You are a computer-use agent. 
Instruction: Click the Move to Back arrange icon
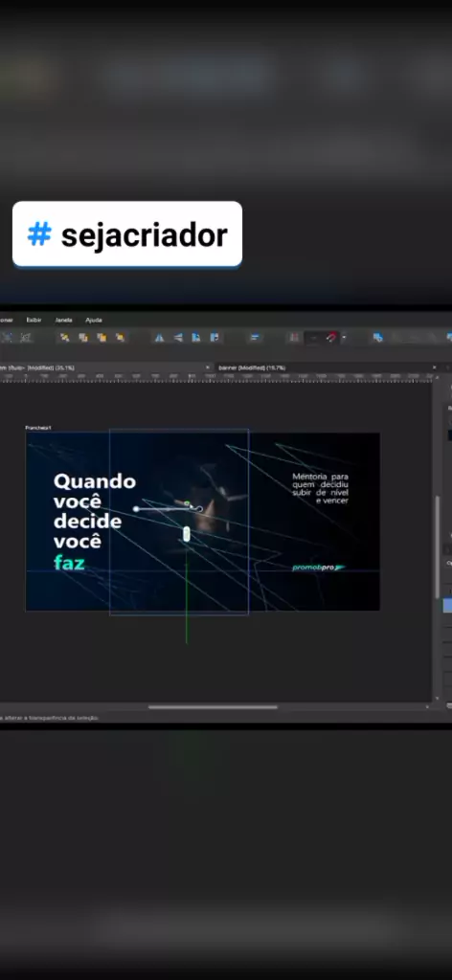[x=64, y=338]
